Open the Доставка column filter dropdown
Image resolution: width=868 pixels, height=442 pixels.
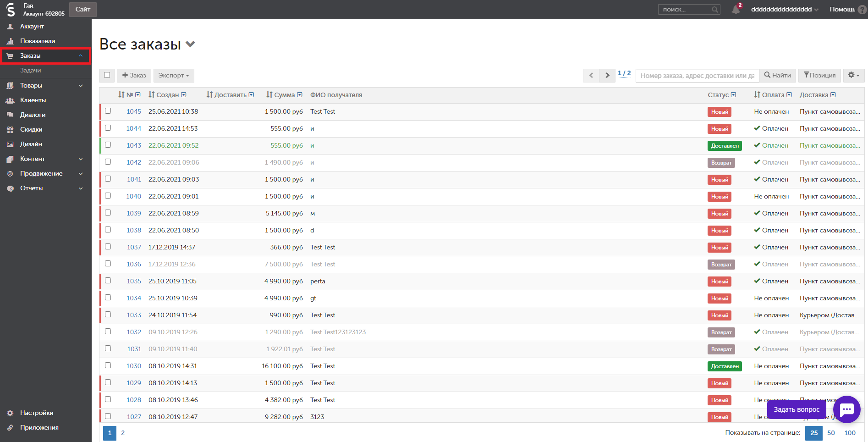(x=833, y=95)
